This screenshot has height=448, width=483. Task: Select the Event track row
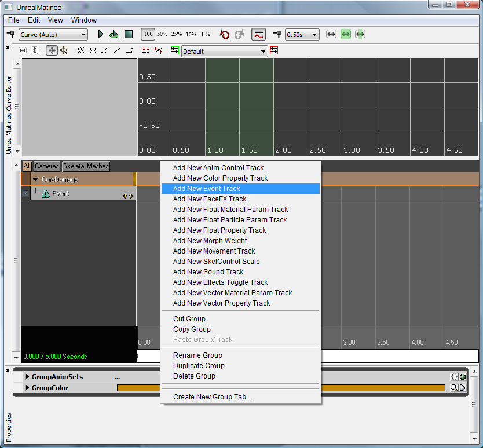coord(83,193)
